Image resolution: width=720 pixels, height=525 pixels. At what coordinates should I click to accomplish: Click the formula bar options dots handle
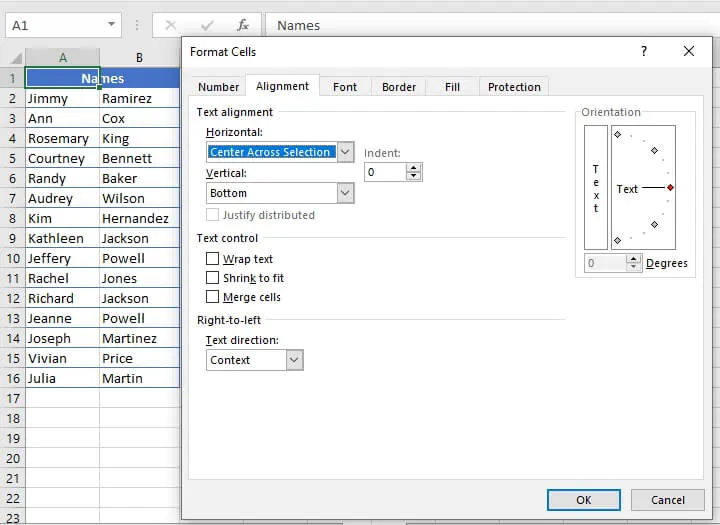pyautogui.click(x=137, y=25)
